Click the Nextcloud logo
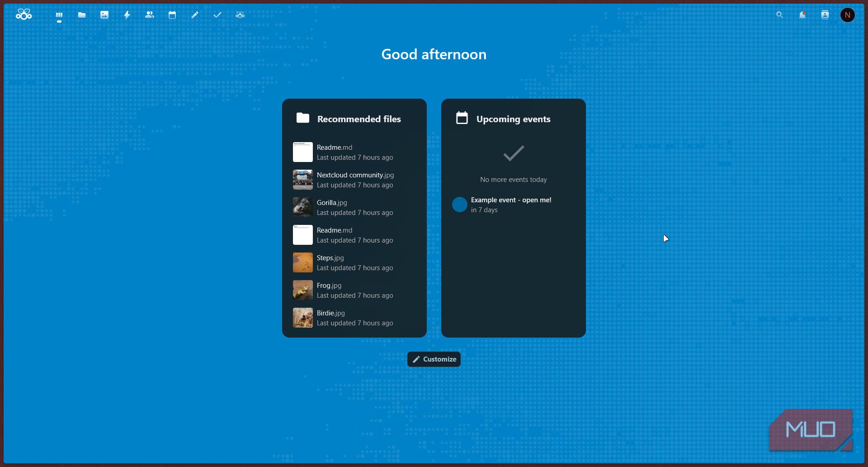Screen dimensions: 868x467 [24, 14]
